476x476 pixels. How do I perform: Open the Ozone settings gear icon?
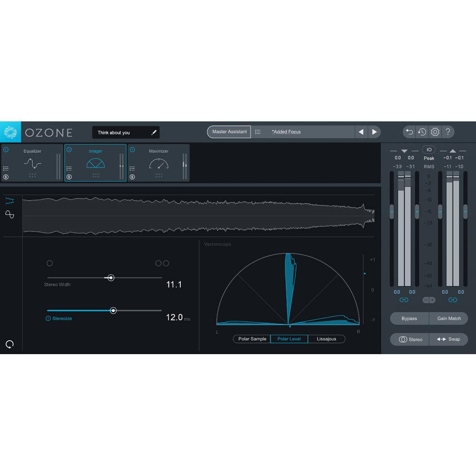pyautogui.click(x=435, y=132)
